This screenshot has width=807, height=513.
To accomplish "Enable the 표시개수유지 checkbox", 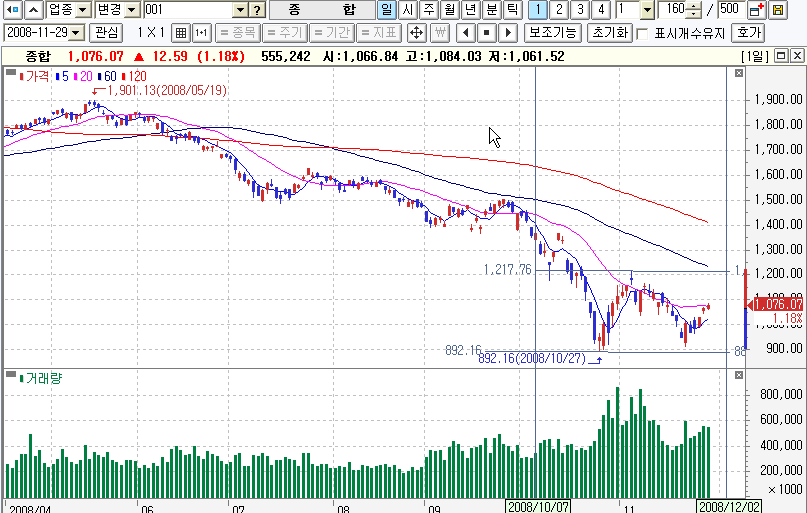I will tap(643, 33).
